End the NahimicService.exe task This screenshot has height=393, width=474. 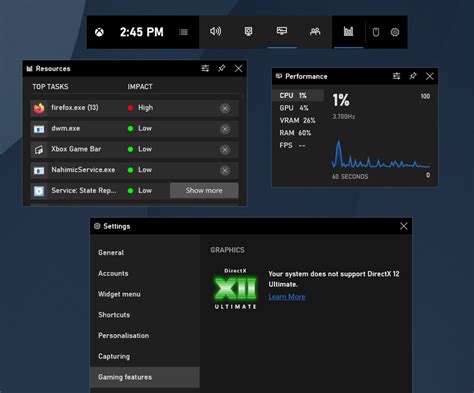pyautogui.click(x=225, y=170)
